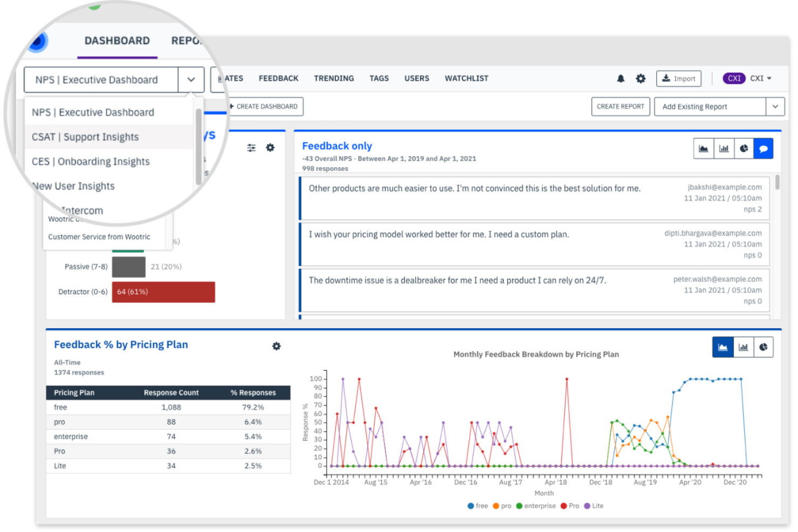Sort by % Responses column header

coord(253,393)
